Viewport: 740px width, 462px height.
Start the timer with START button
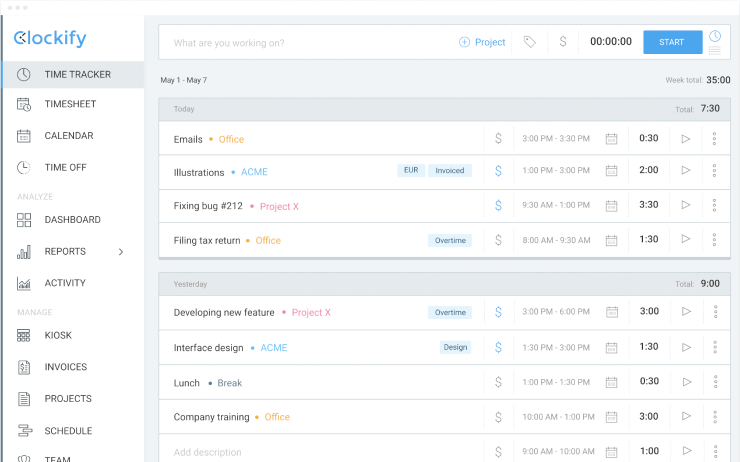pyautogui.click(x=672, y=42)
